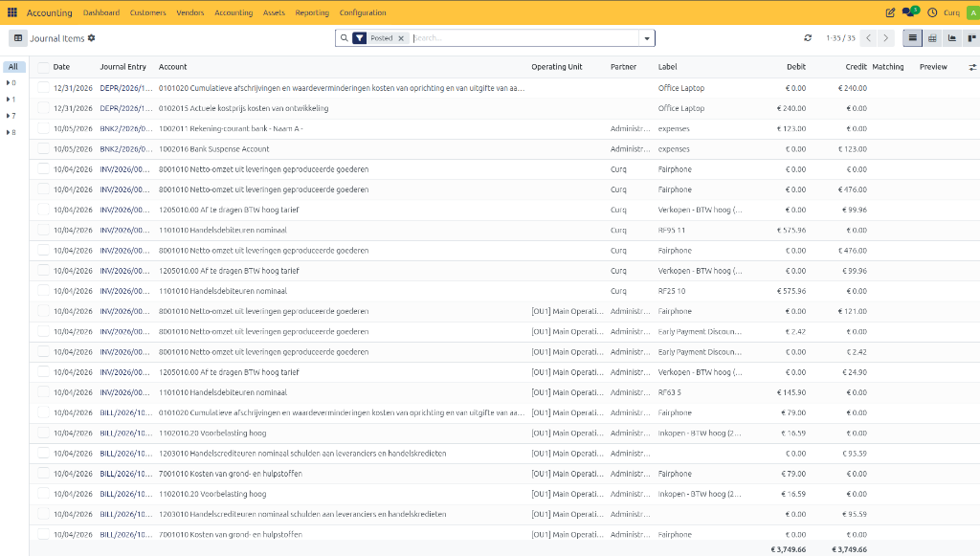The height and width of the screenshot is (556, 980).
Task: Expand account group 7 in side panel
Action: click(x=11, y=116)
